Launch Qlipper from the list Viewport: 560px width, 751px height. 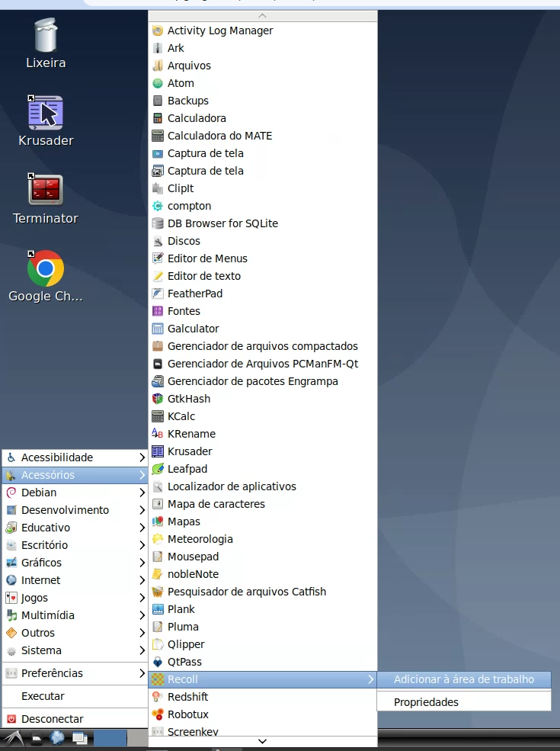(x=263, y=645)
